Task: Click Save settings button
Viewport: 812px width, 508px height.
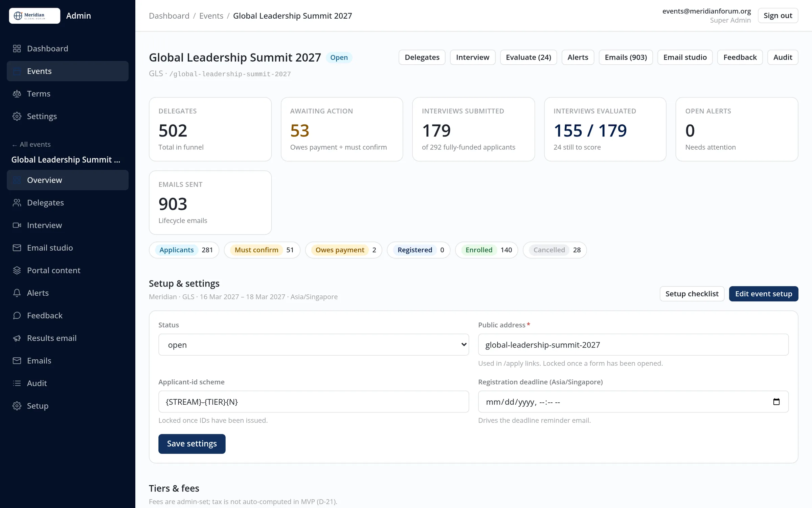Action: point(192,444)
